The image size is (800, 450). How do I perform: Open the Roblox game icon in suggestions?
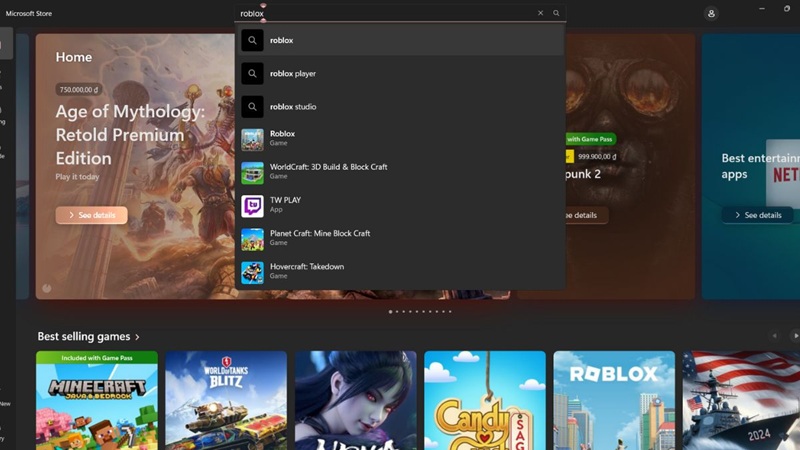(x=252, y=139)
